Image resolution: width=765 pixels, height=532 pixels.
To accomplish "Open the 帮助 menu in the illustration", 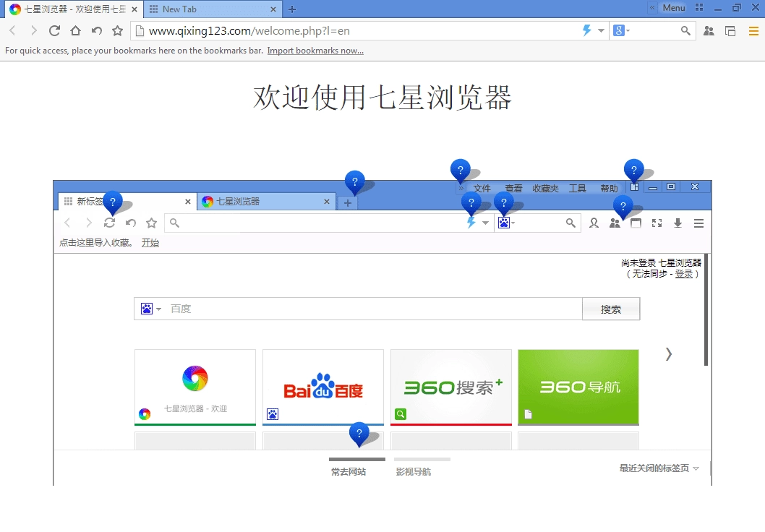I will (609, 188).
